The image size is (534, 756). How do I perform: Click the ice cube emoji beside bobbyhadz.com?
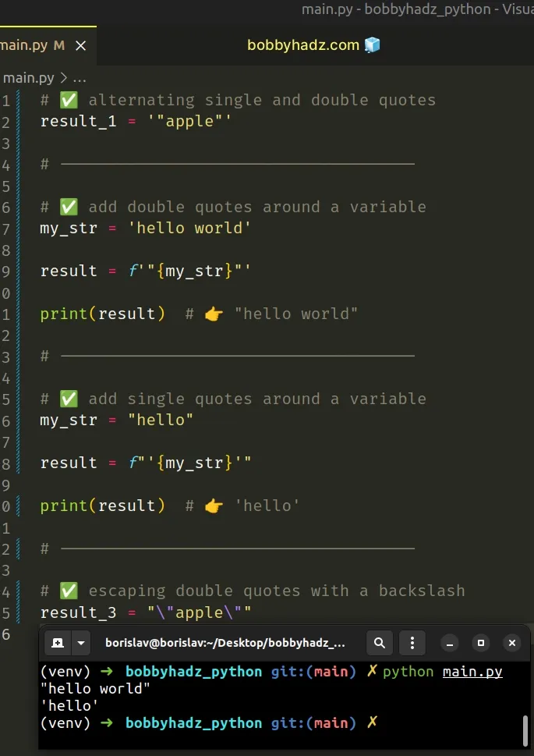point(372,45)
